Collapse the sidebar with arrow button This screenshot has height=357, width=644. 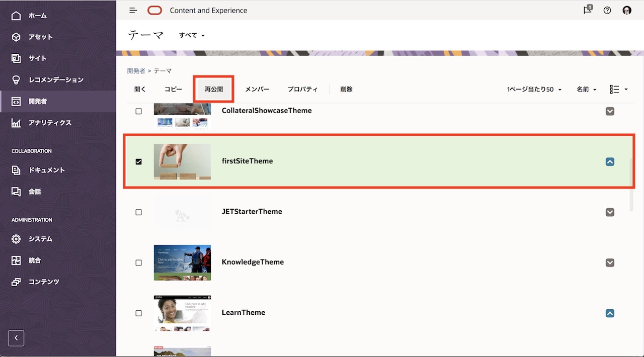pyautogui.click(x=16, y=338)
